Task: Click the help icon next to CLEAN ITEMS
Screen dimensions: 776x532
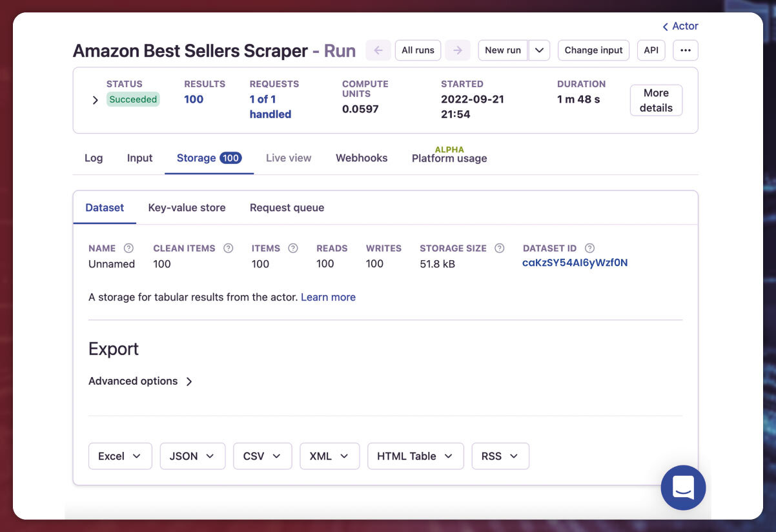Action: (x=228, y=248)
